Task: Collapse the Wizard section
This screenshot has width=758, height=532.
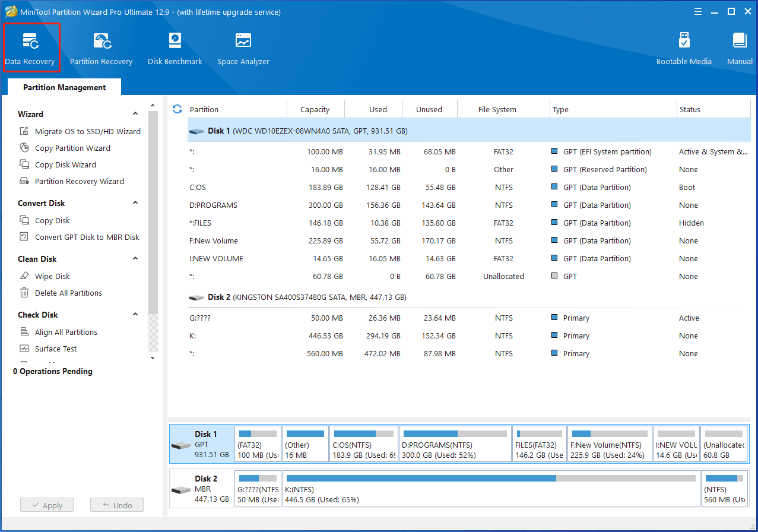Action: pyautogui.click(x=135, y=113)
